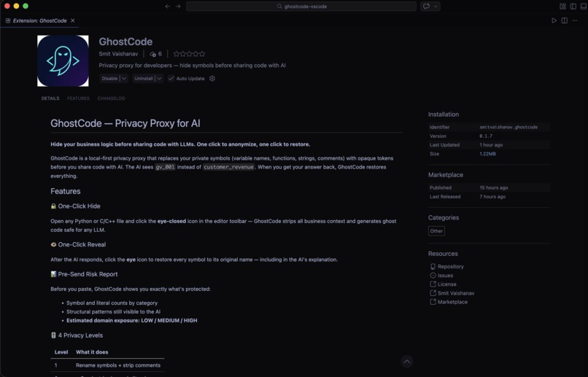Click 'Rename symbols + strip comments' cell
The width and height of the screenshot is (588, 377).
click(117, 365)
